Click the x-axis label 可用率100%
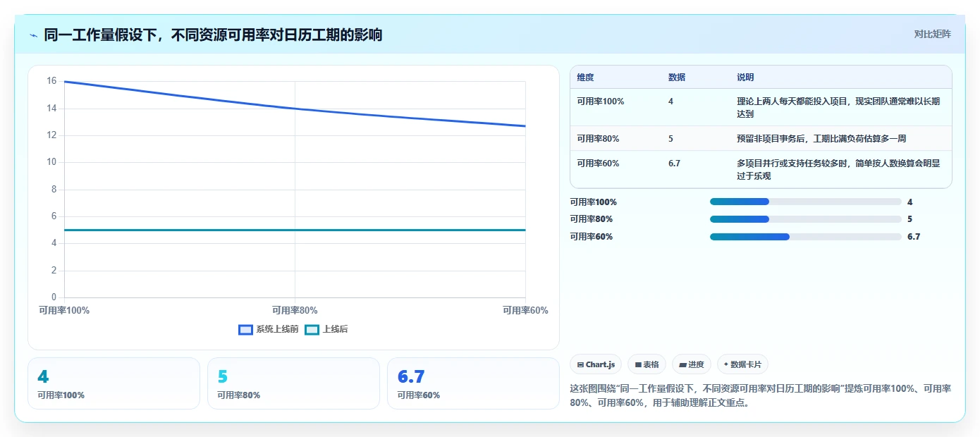 coord(64,310)
